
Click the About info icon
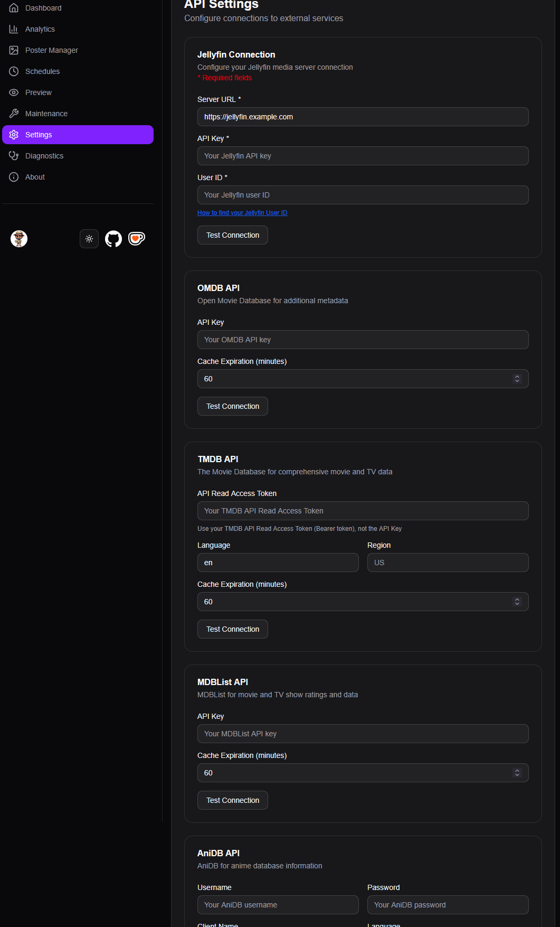[14, 177]
